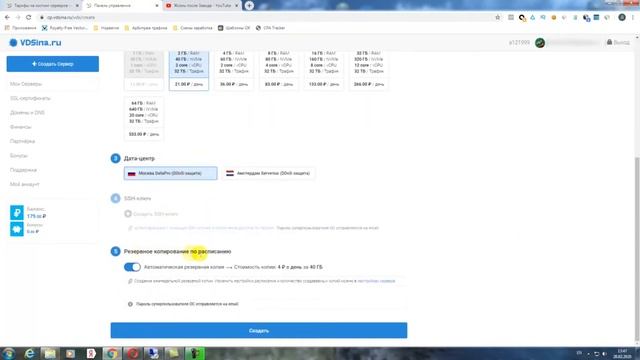Viewport: 640px width, 360px height.
Task: Click the ruble balance icon
Action: point(17,213)
